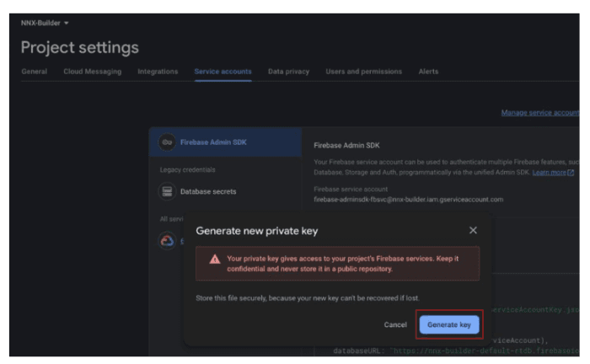Viewport: 590px width, 364px height.
Task: Click the Google Cloud logo icon
Action: tap(167, 242)
